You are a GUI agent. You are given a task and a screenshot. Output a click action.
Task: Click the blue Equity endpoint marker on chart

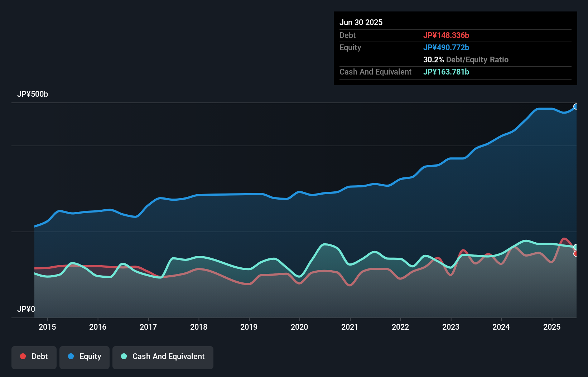point(576,106)
